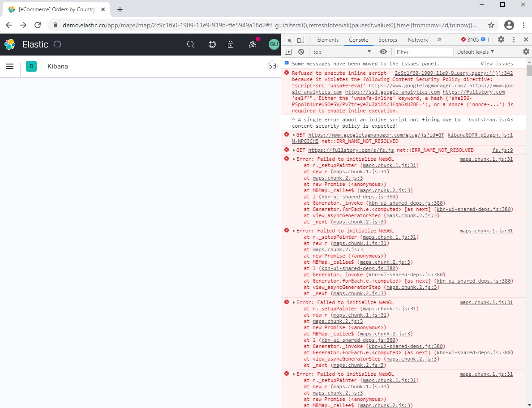Click the blue issues count badge
Image resolution: width=532 pixels, height=408 pixels.
coord(485,40)
